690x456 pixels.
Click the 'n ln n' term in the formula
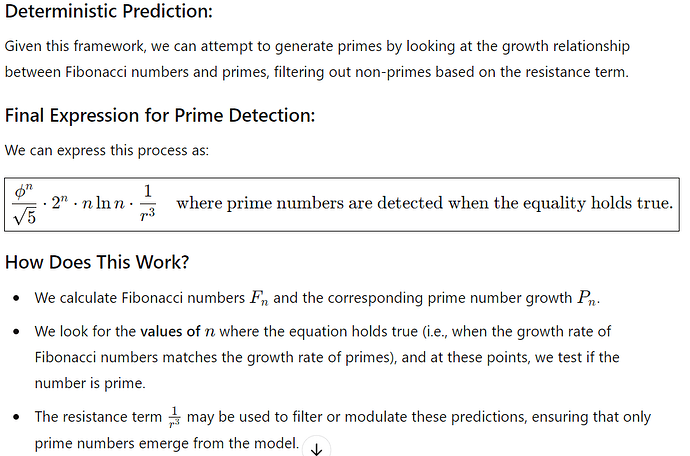pyautogui.click(x=104, y=203)
